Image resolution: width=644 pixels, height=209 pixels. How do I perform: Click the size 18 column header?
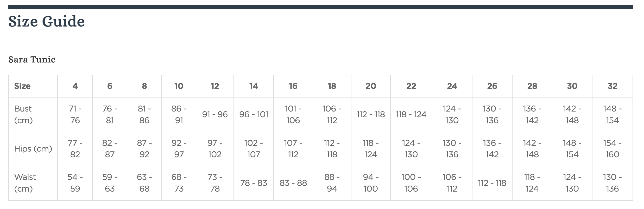click(x=332, y=86)
